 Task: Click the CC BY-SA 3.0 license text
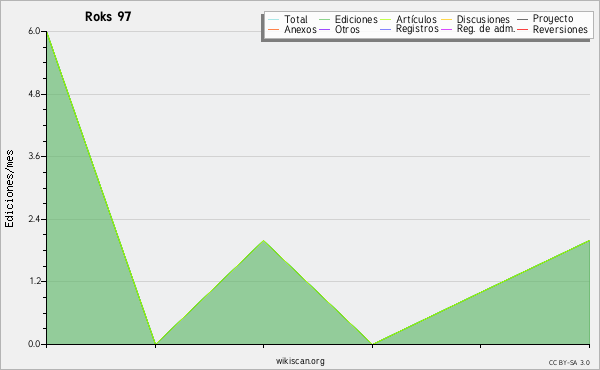[x=569, y=362]
